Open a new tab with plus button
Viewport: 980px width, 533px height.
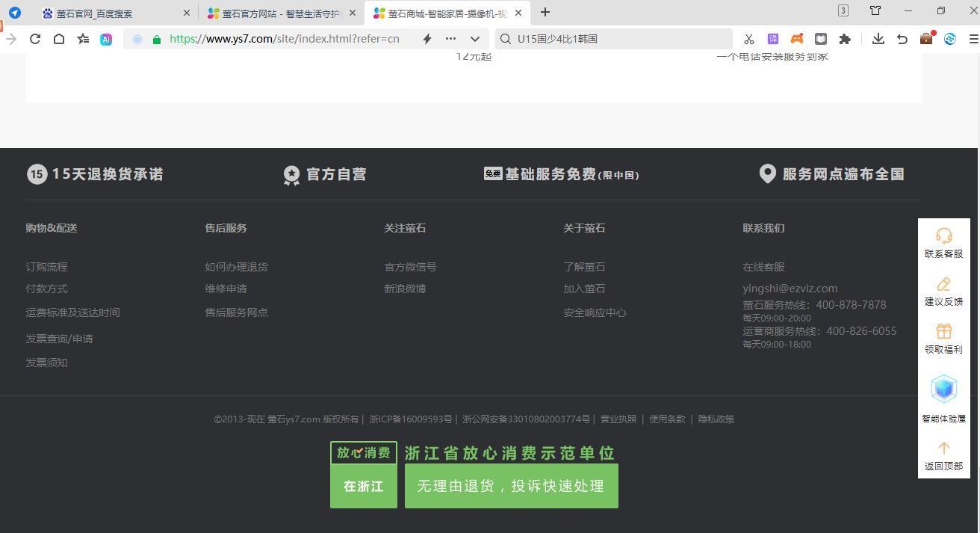click(x=545, y=12)
